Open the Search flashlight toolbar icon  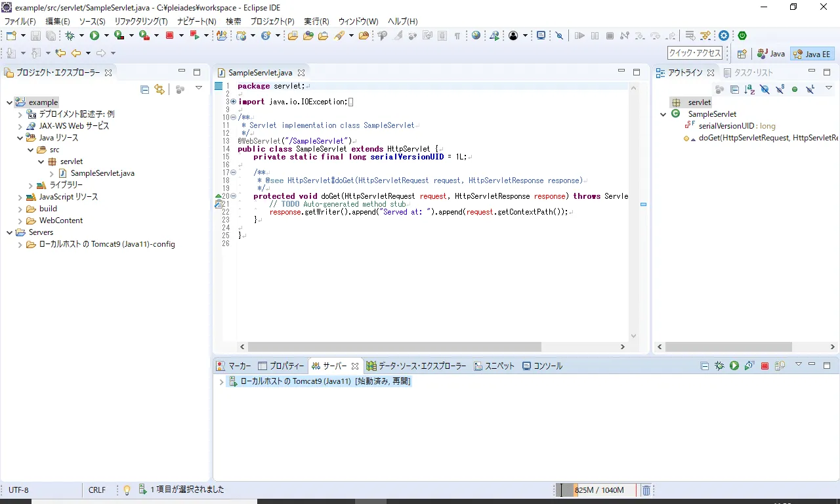pyautogui.click(x=339, y=35)
